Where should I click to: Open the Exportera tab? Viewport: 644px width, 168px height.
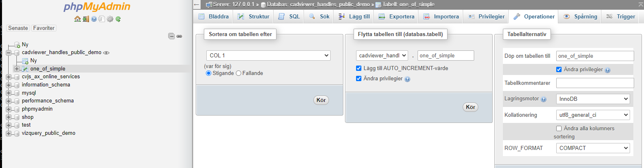[396, 16]
